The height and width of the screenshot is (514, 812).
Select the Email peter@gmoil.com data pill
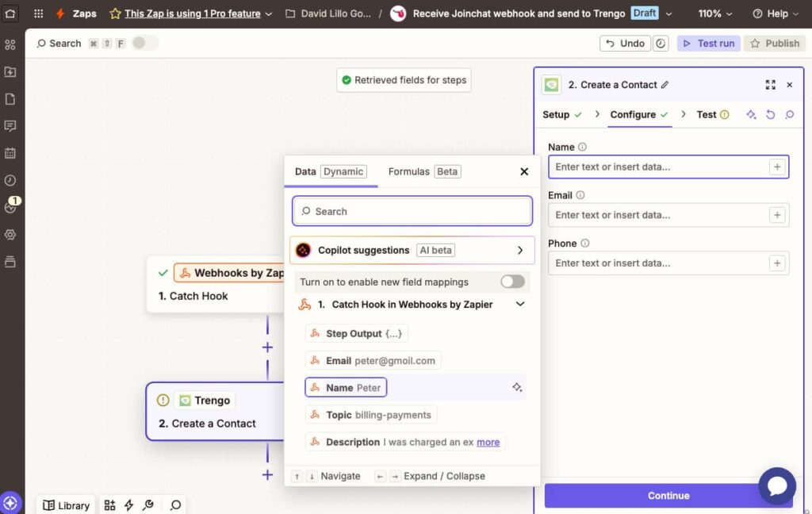[x=373, y=361]
